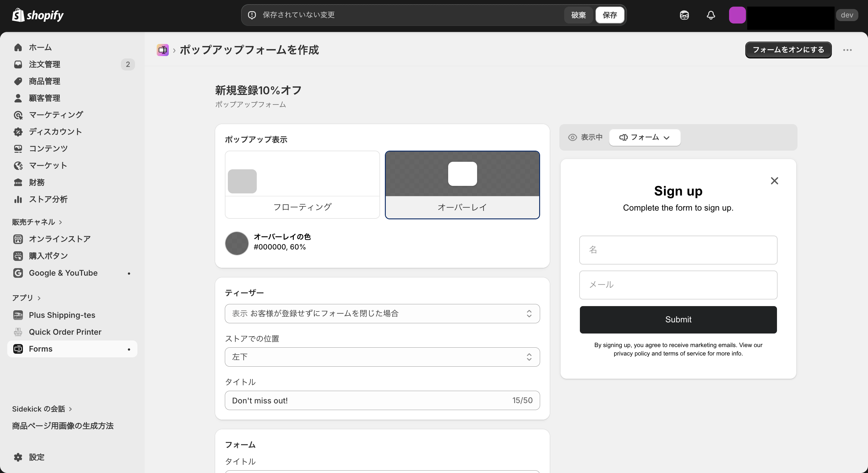868x473 pixels.
Task: Open 設定 at the bottom
Action: pyautogui.click(x=36, y=457)
